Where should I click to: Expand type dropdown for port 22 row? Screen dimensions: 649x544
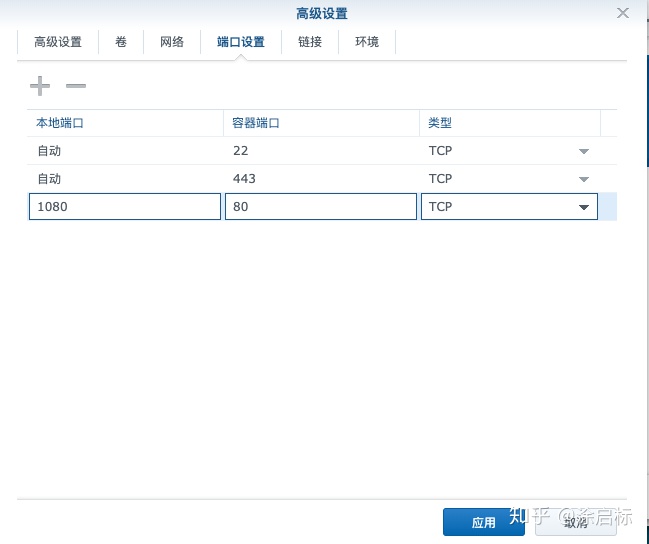(x=584, y=151)
